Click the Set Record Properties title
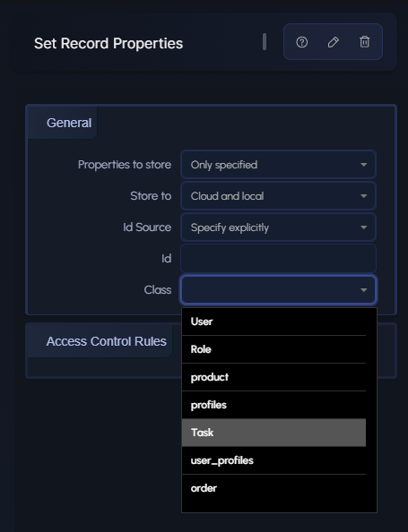Screen dimensions: 408x532 [x=109, y=43]
